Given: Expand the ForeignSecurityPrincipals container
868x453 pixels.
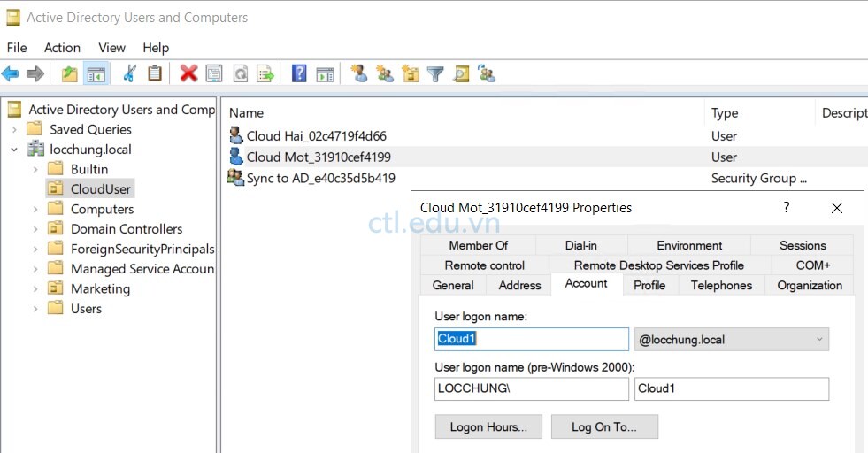Looking at the screenshot, I should 35,250.
